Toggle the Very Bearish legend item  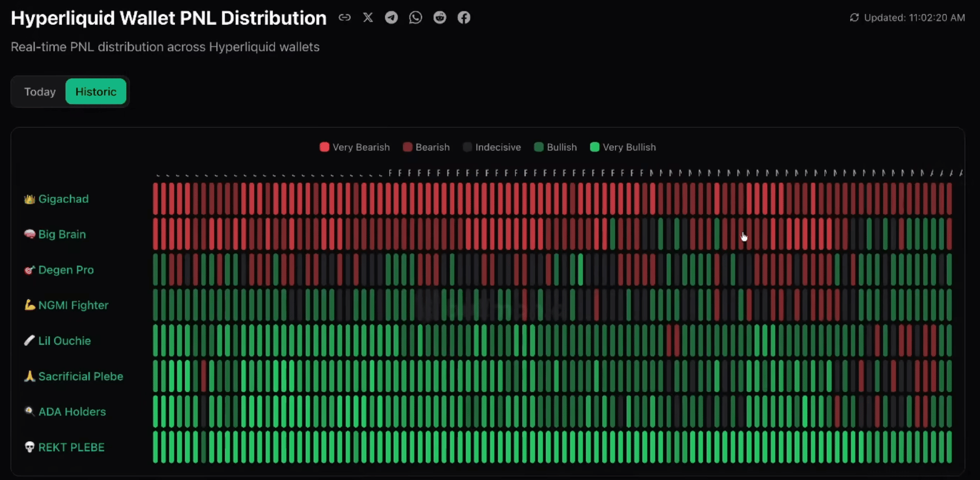[x=354, y=147]
